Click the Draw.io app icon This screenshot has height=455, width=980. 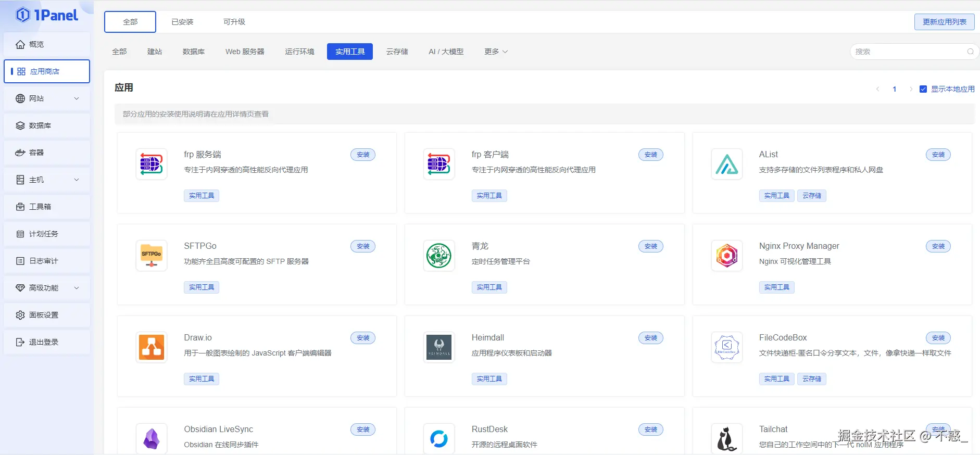pos(152,347)
